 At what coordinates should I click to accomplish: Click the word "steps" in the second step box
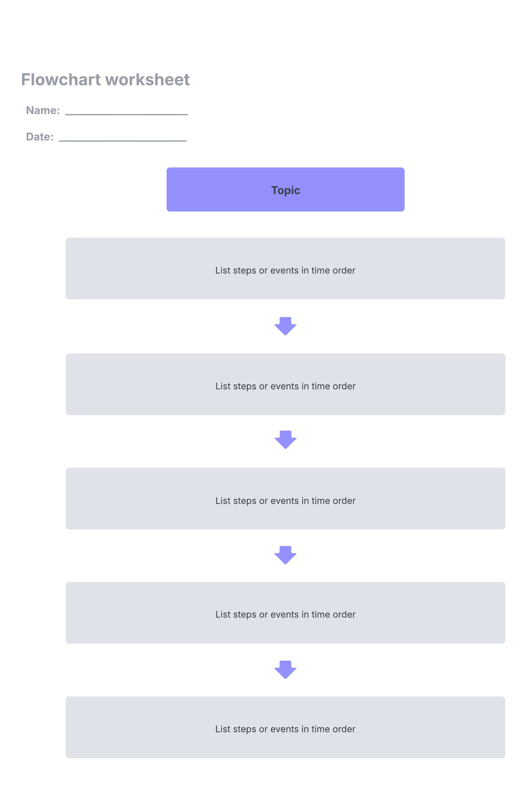(245, 386)
